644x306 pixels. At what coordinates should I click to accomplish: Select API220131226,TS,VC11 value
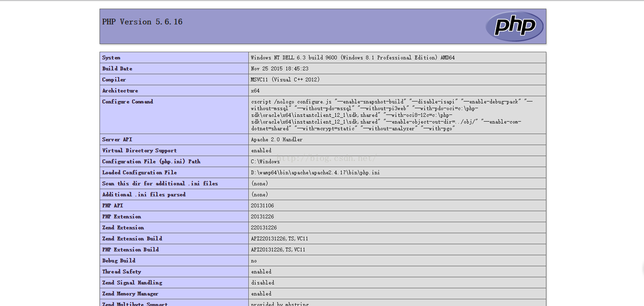tap(279, 238)
